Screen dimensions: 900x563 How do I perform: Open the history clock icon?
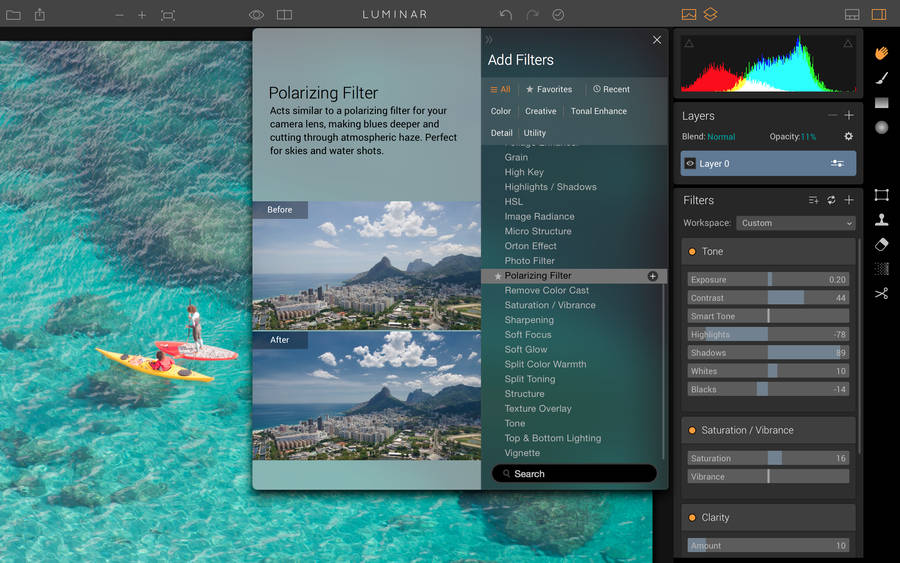(558, 15)
